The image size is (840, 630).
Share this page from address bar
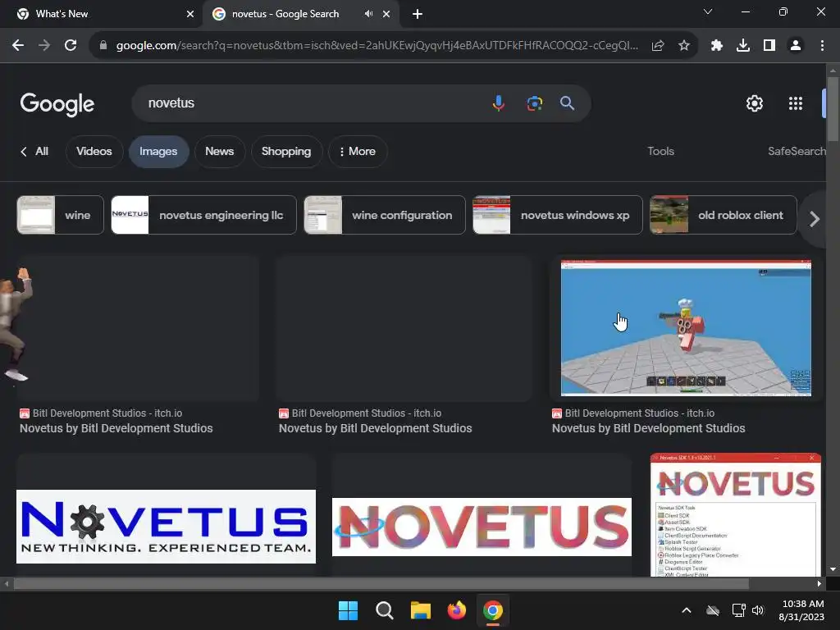658,46
